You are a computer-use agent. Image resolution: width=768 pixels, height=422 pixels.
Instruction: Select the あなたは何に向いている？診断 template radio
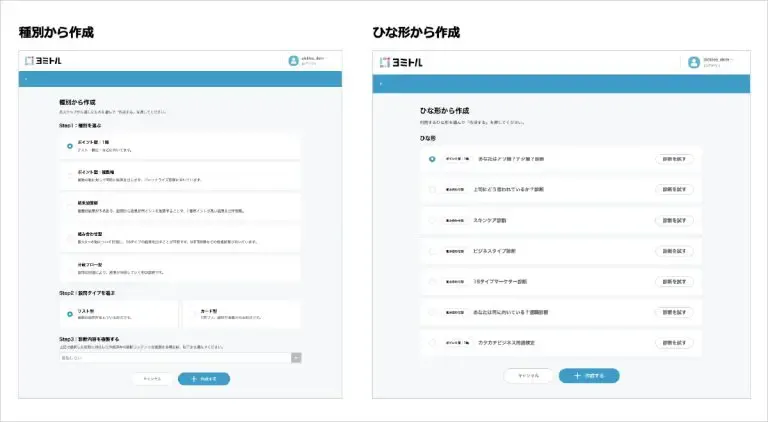[432, 312]
